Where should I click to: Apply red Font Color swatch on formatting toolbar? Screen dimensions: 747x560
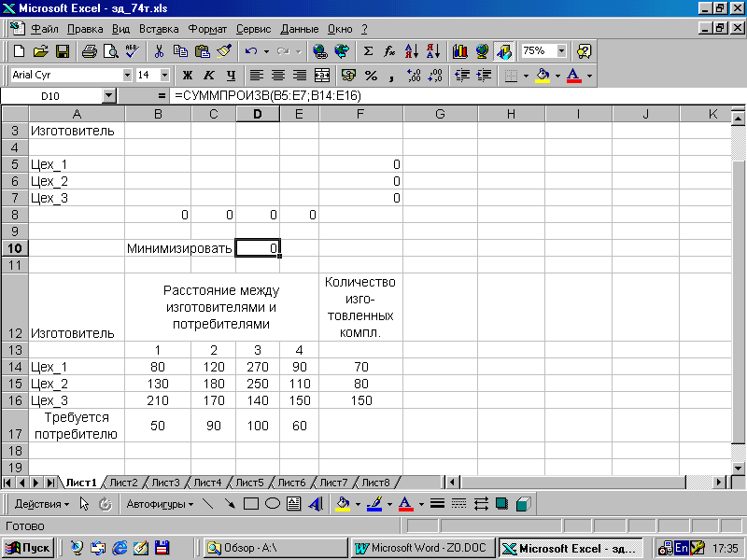pos(574,76)
